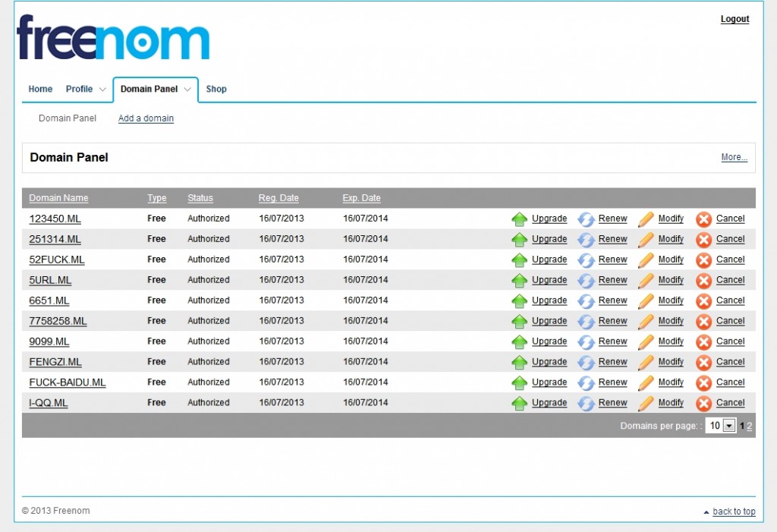Viewport: 777px width, 532px height.
Task: Click the blue Renew icon for 123450.ML
Action: [586, 219]
